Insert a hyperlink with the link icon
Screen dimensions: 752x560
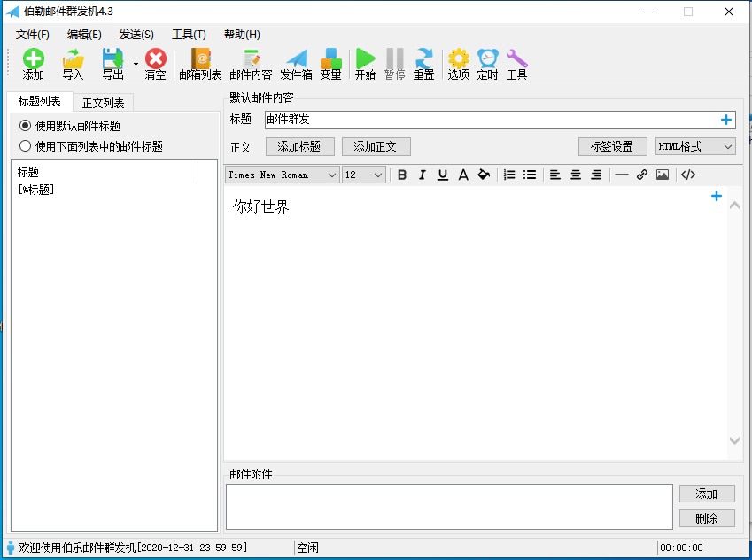click(x=641, y=175)
